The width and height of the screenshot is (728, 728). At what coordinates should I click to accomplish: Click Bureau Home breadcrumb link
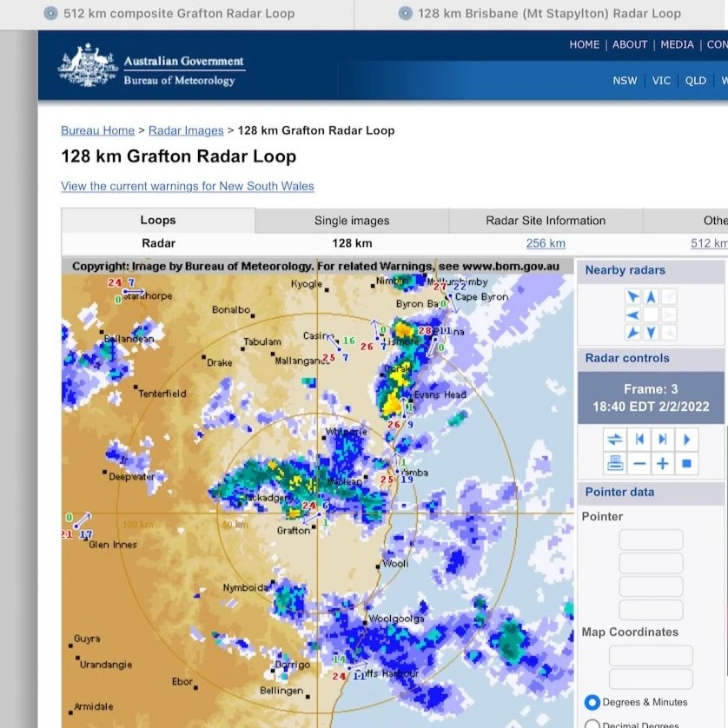click(97, 130)
